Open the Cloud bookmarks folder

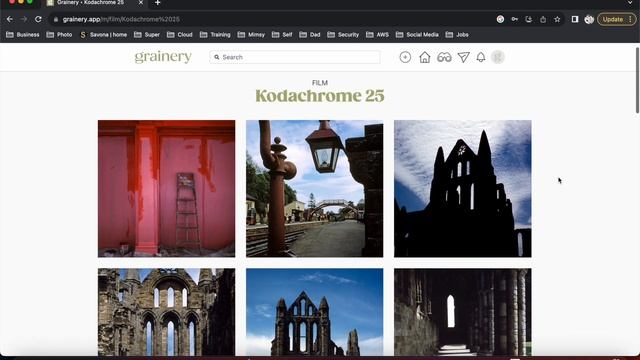180,35
